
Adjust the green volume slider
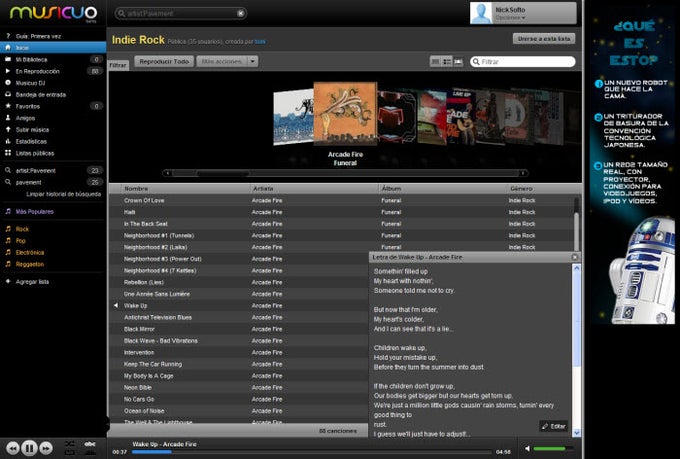coord(553,449)
